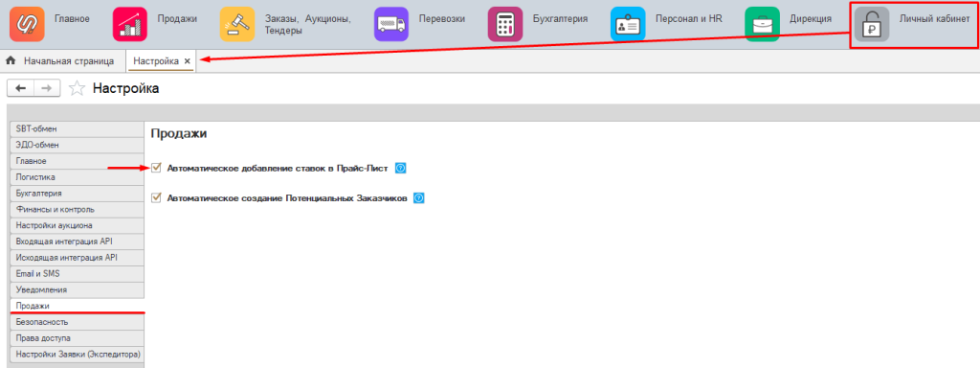
Task: Click the Автоматическое создание Потенциальных Заказчиков label
Action: pyautogui.click(x=287, y=198)
